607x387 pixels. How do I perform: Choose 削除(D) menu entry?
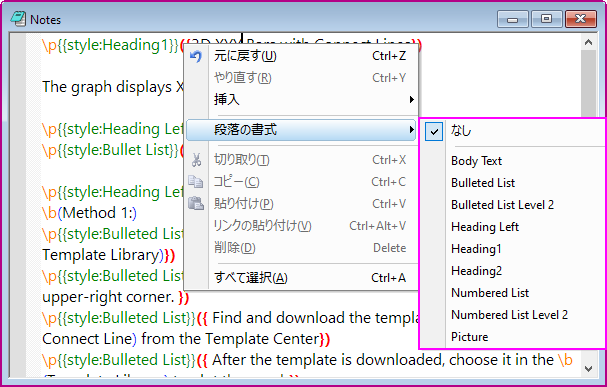(x=301, y=248)
